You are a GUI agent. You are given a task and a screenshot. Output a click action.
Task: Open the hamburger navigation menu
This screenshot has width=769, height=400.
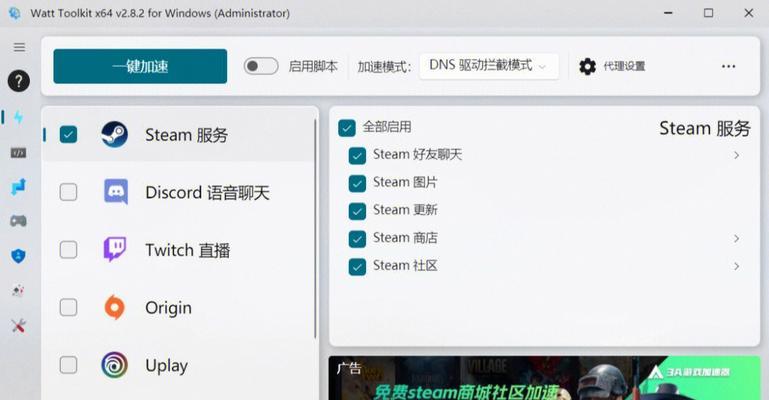(x=19, y=47)
